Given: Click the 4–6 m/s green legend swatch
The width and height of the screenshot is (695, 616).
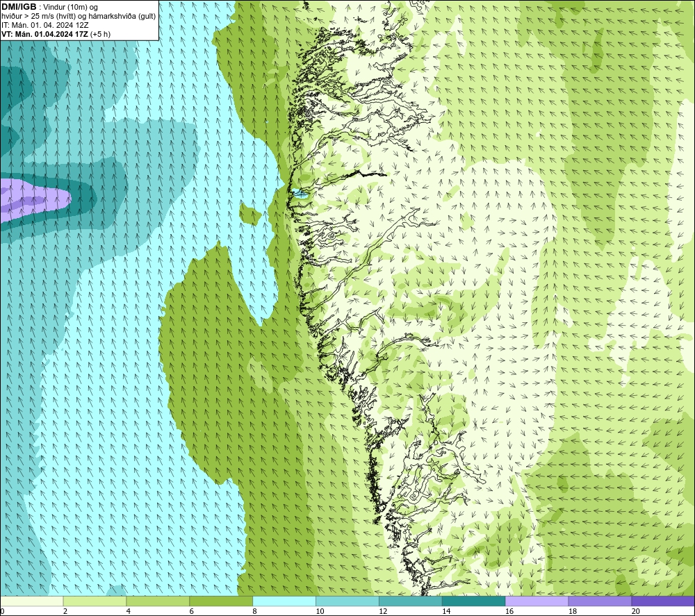Looking at the screenshot, I should [x=158, y=601].
